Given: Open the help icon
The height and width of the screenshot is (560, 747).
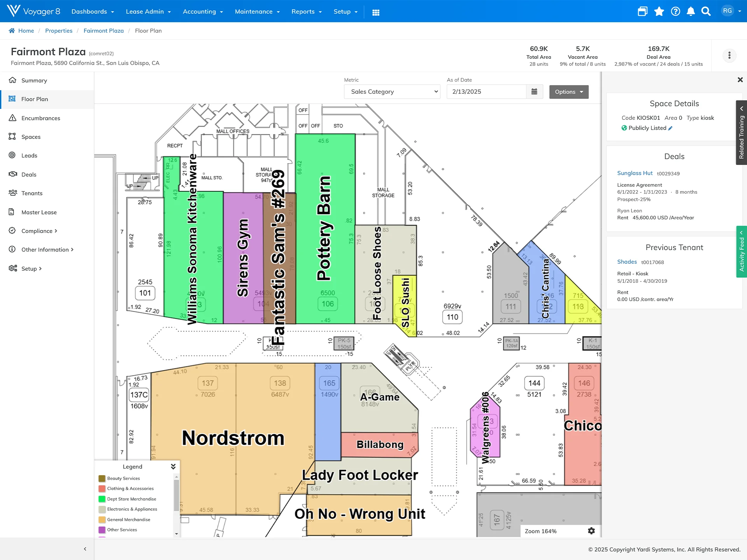Looking at the screenshot, I should (x=676, y=11).
